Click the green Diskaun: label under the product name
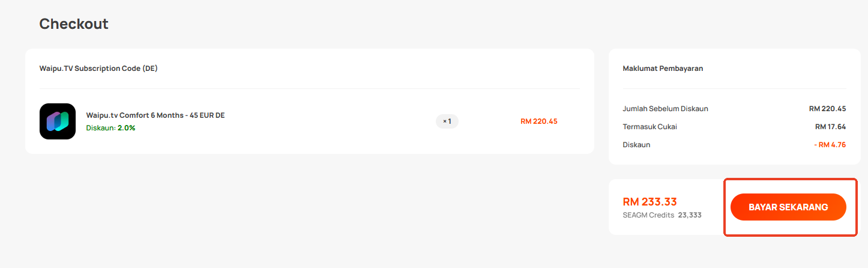Screen dimensions: 868x268 tap(100, 128)
